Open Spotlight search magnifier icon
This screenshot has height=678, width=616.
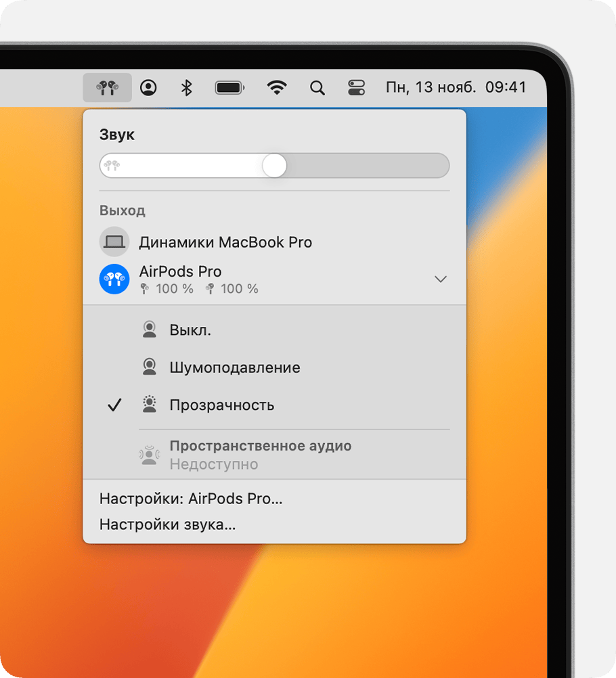[317, 87]
